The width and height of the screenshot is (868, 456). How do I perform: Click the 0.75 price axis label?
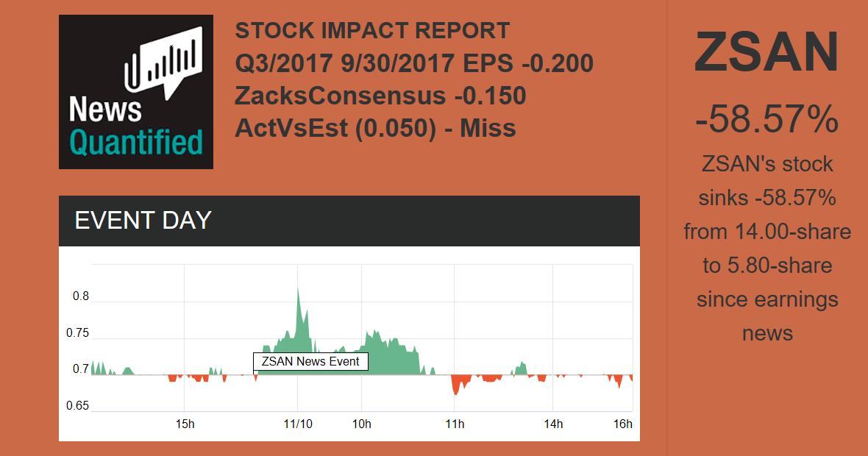click(x=77, y=333)
